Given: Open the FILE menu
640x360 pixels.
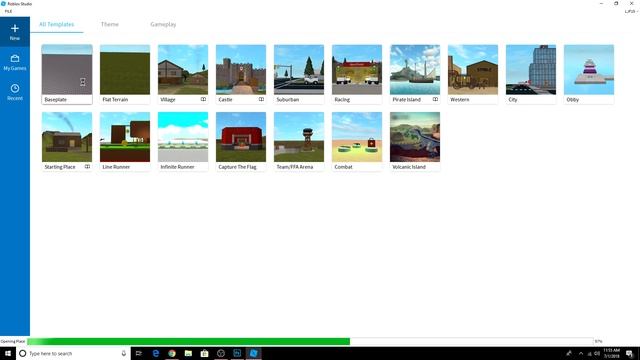Looking at the screenshot, I should coord(8,11).
